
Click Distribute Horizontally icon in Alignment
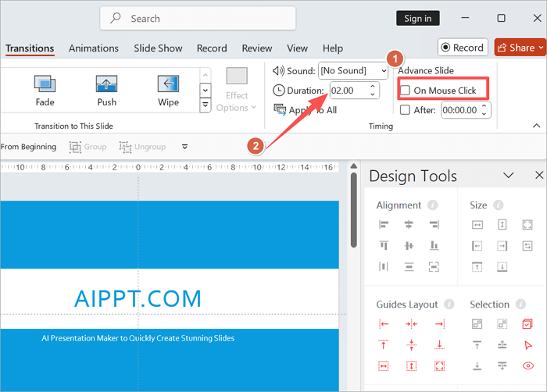pos(384,267)
